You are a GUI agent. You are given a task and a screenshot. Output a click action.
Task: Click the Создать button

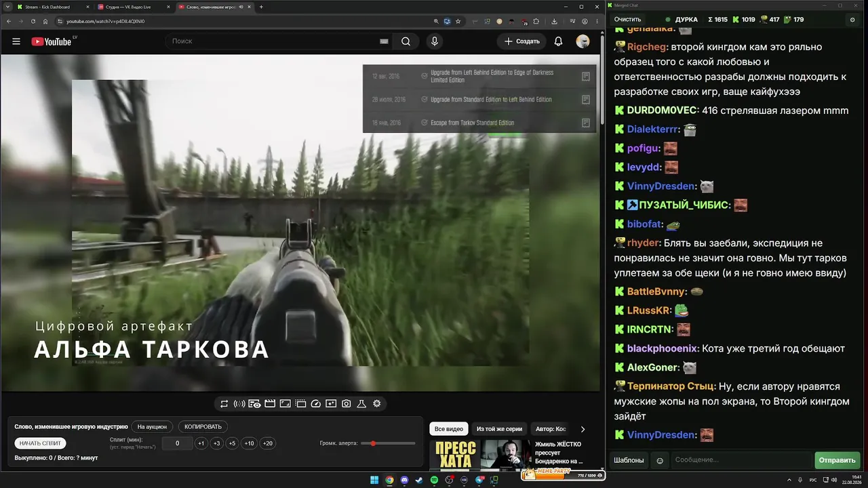(522, 41)
